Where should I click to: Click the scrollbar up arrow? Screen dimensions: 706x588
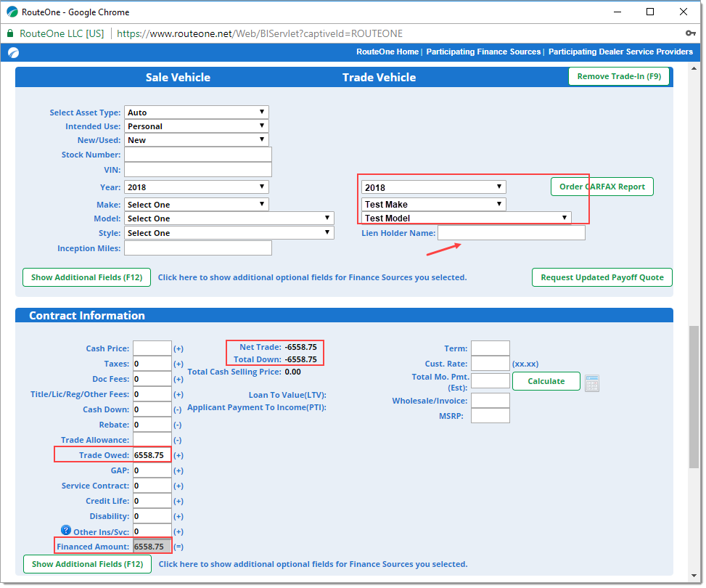coord(694,68)
